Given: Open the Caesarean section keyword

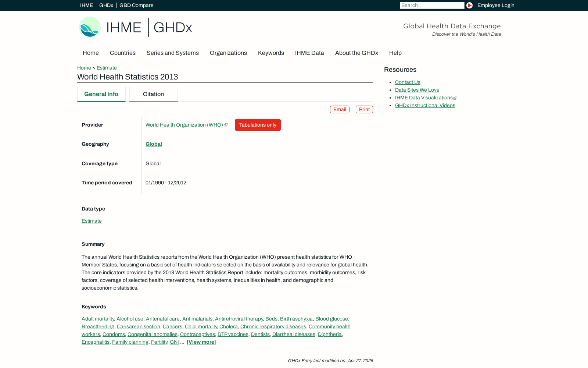Looking at the screenshot, I should [x=139, y=327].
